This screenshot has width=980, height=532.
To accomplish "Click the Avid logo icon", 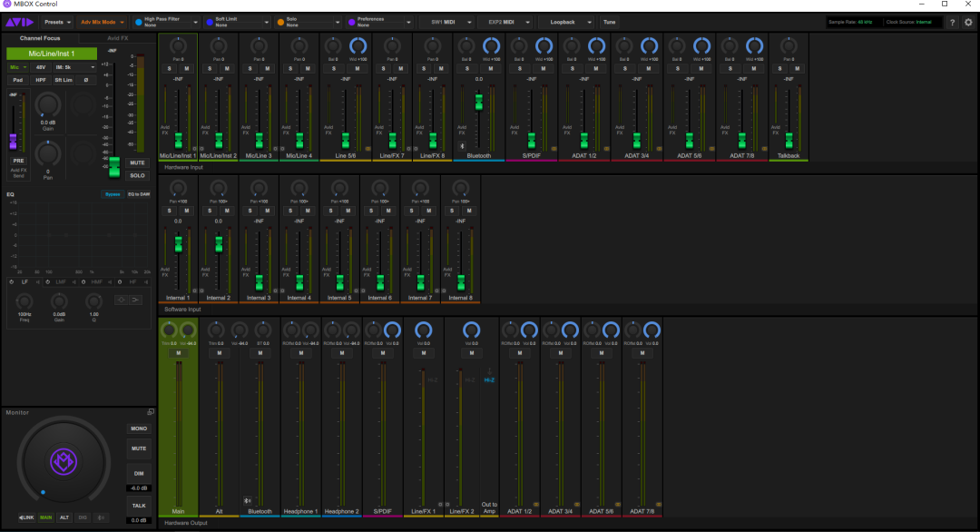I will [x=19, y=23].
